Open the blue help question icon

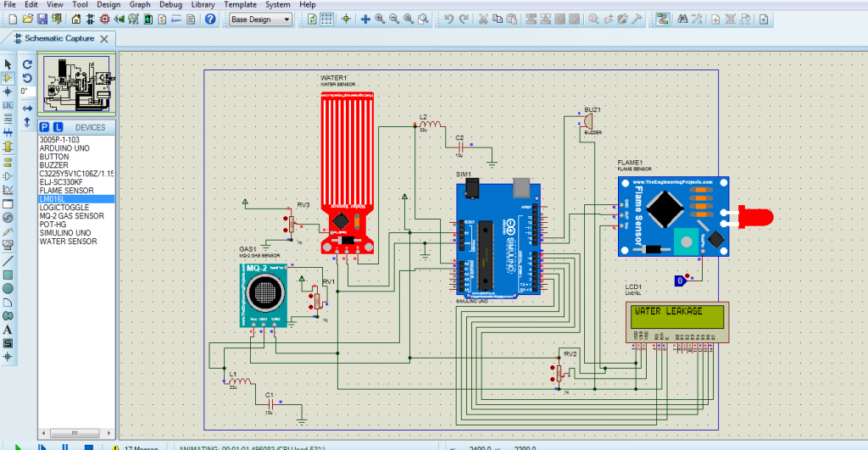(210, 19)
